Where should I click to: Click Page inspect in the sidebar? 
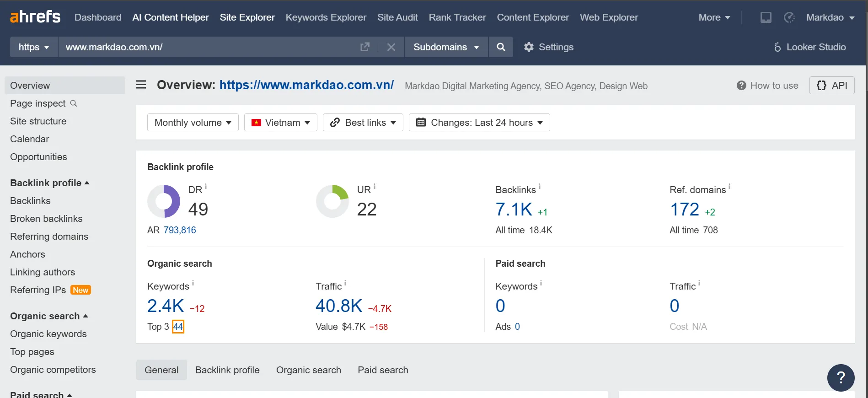tap(43, 103)
